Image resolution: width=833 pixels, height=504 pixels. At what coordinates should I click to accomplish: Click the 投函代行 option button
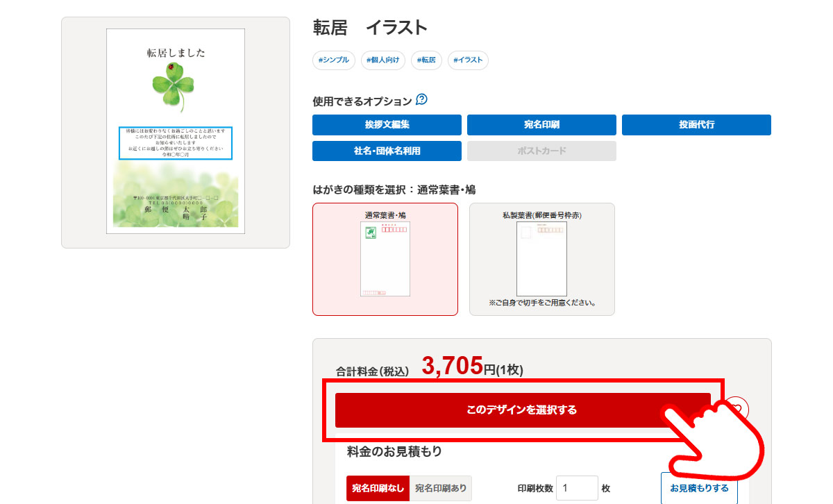(696, 125)
